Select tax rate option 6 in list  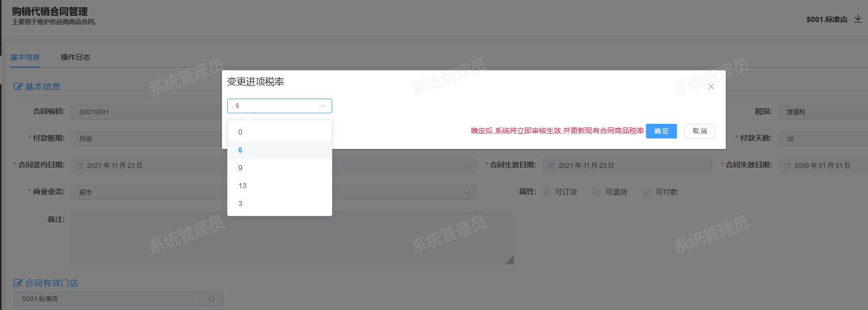point(280,150)
